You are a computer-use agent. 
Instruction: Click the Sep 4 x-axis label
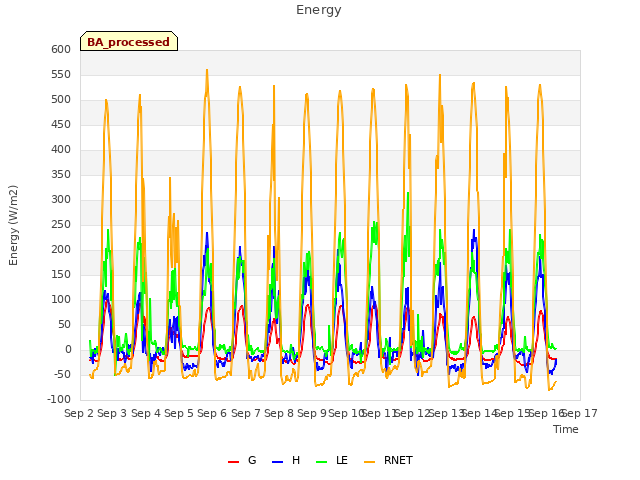[x=146, y=413]
